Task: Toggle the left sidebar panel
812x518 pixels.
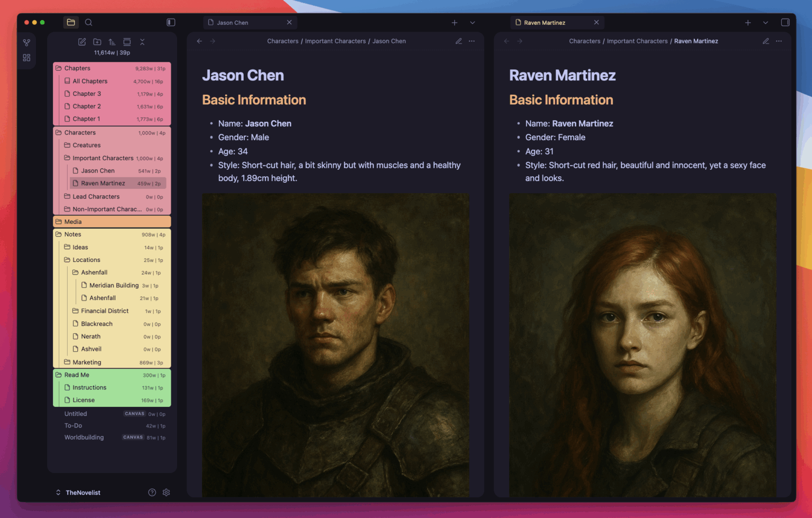Action: 171,22
